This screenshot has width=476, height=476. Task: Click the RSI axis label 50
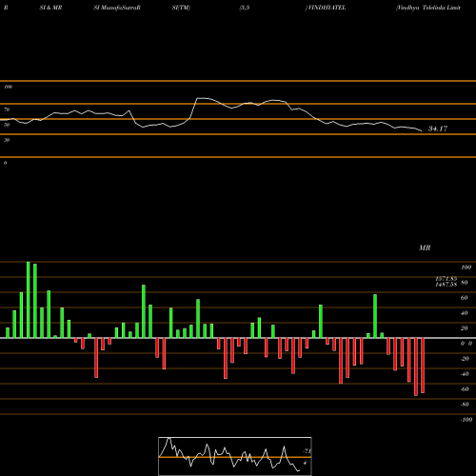[x=7, y=125]
